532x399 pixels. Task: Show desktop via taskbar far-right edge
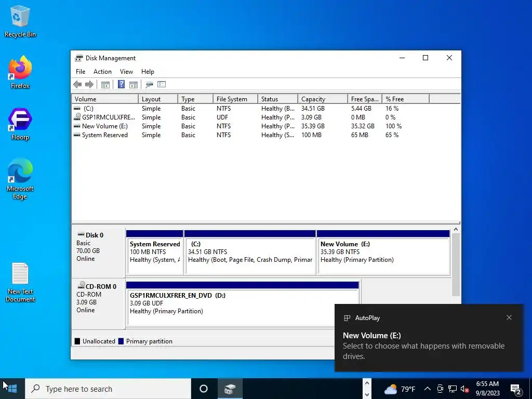pyautogui.click(x=530, y=389)
